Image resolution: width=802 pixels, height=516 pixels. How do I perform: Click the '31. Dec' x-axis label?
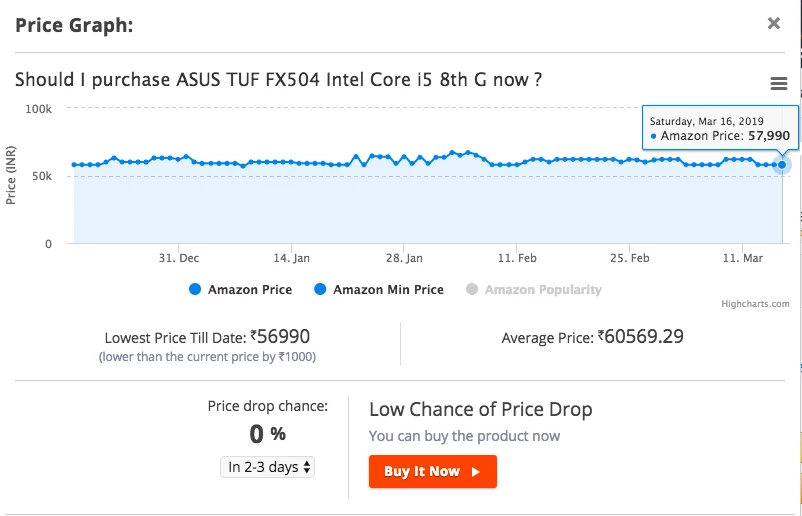click(x=179, y=258)
